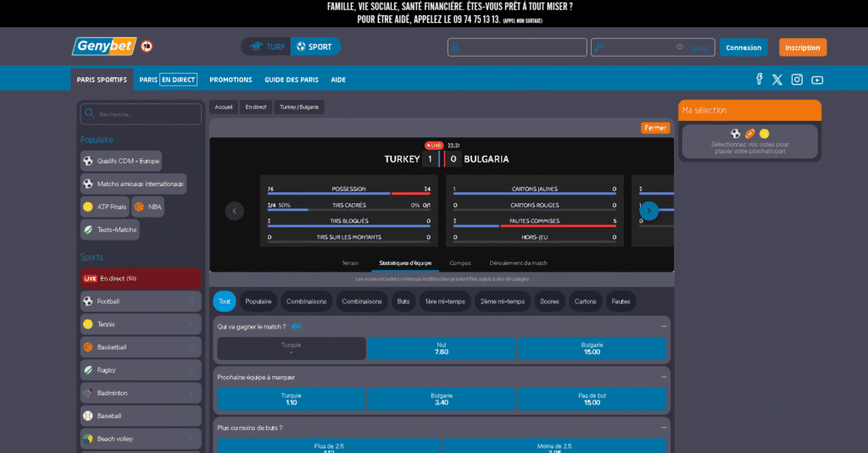868x453 pixels.
Task: Select the NBA shortcut
Action: pos(147,207)
